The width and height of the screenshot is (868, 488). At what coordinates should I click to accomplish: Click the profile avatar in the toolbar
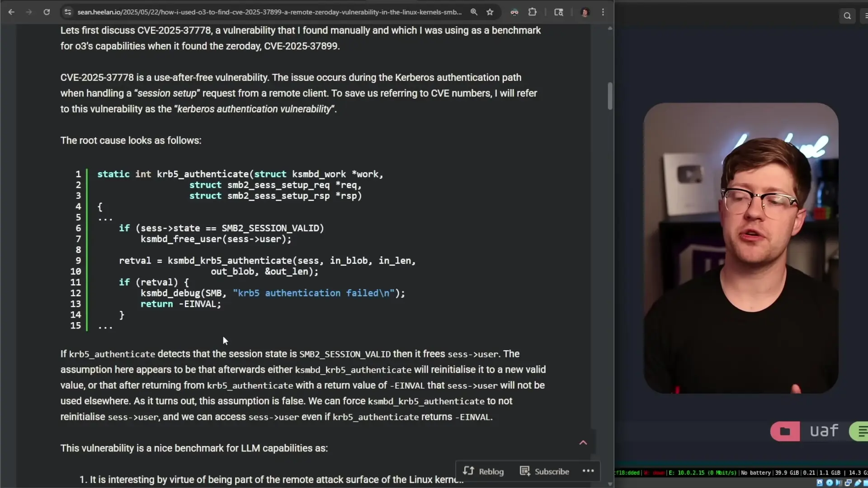coord(585,12)
